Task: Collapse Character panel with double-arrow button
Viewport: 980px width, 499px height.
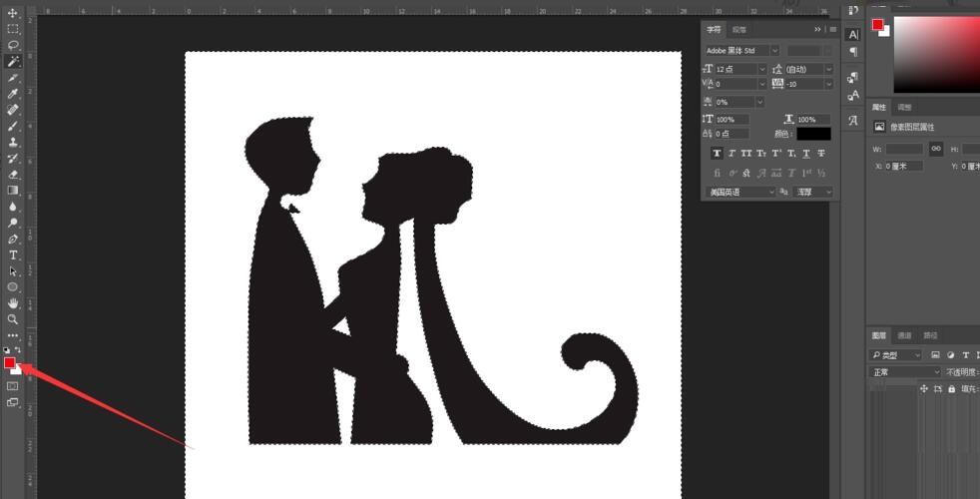Action: [x=817, y=29]
